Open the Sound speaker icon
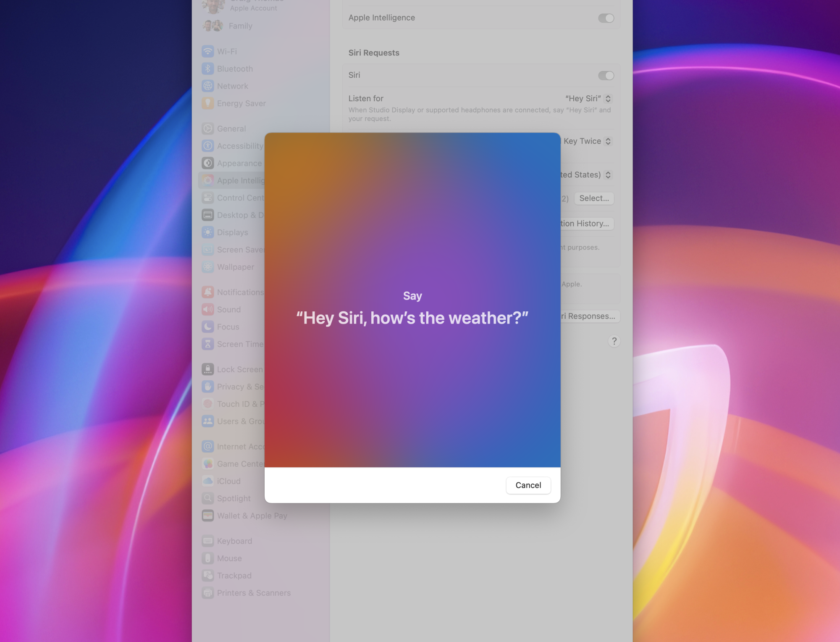Screen dimensions: 840x642 pyautogui.click(x=208, y=309)
